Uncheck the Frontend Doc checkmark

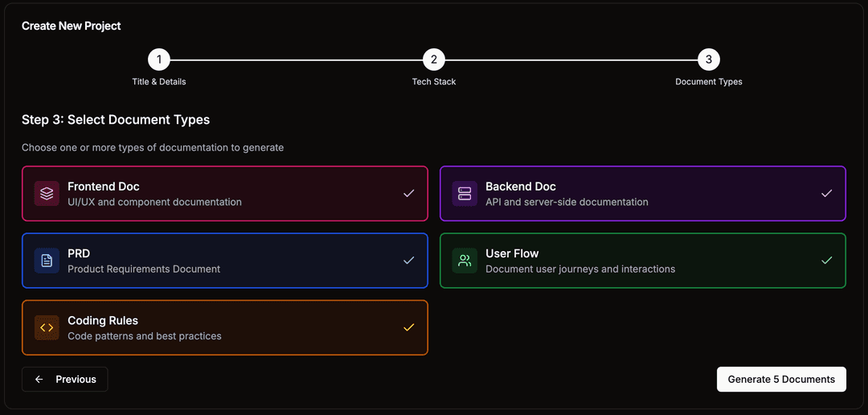click(408, 194)
